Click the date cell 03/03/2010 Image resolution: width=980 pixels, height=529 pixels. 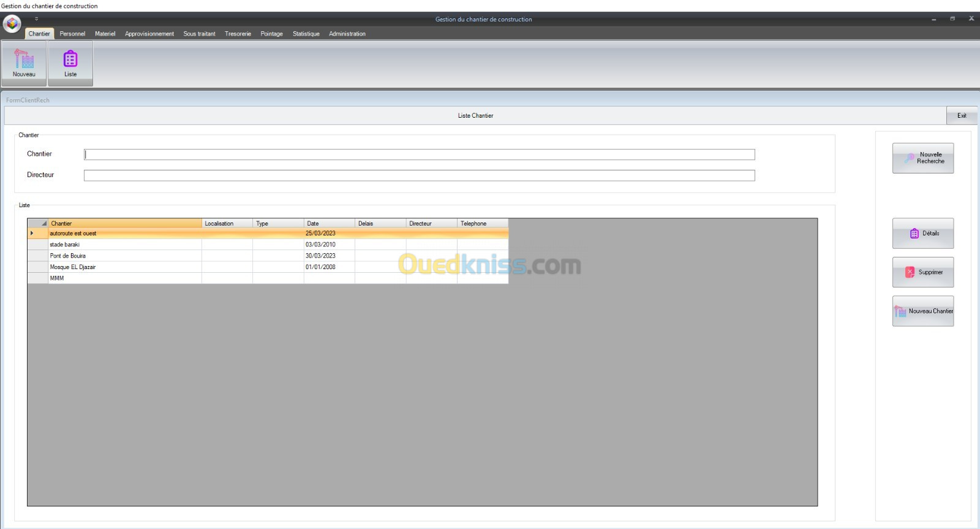330,245
